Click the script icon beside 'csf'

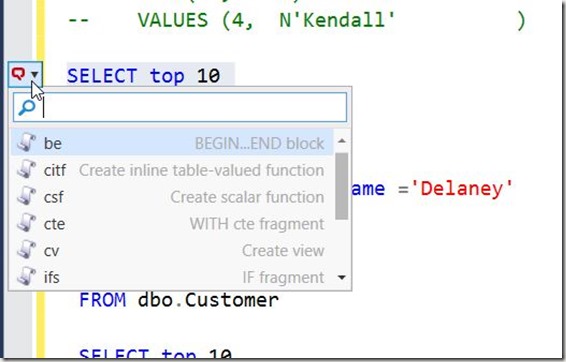tap(26, 196)
